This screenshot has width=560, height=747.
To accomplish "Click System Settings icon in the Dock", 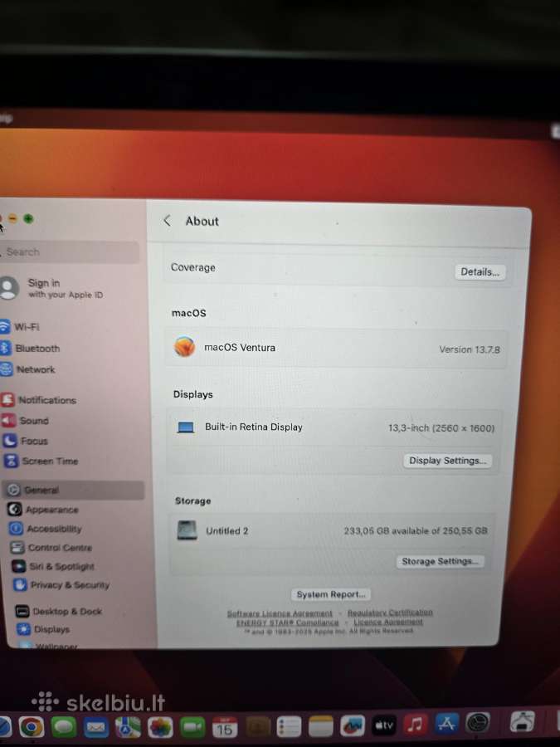I will point(478,723).
